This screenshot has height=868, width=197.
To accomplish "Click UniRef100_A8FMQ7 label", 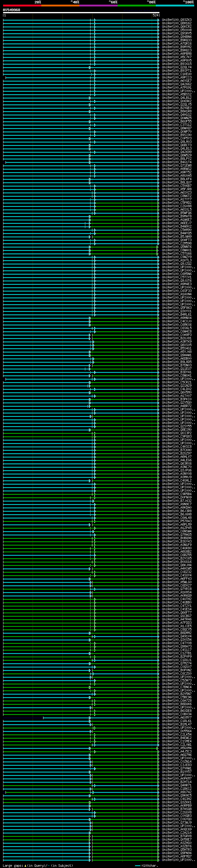I will tap(177, 856).
